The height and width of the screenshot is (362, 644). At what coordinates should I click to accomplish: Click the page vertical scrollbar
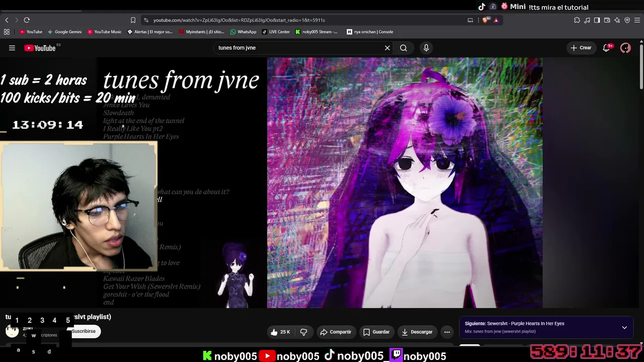(641, 68)
